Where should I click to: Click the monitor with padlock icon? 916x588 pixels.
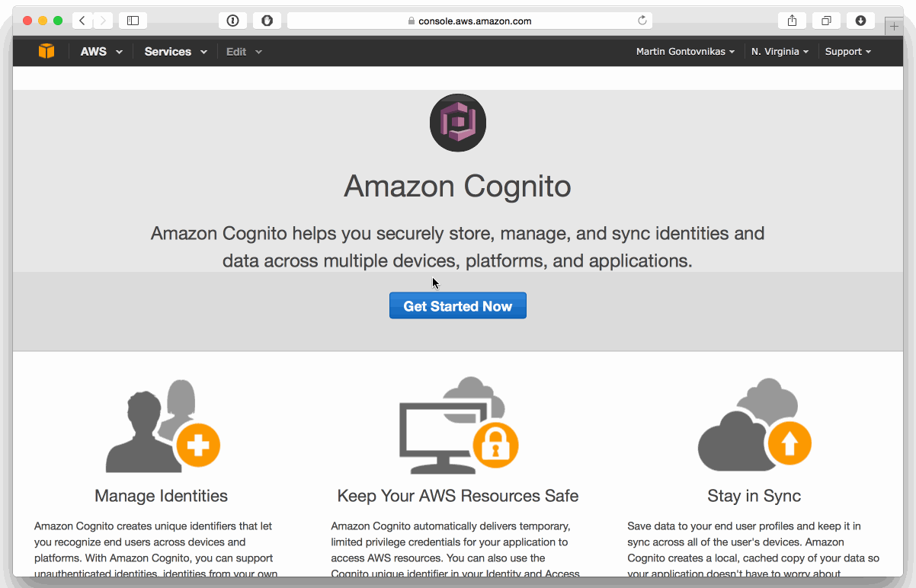[x=458, y=424]
